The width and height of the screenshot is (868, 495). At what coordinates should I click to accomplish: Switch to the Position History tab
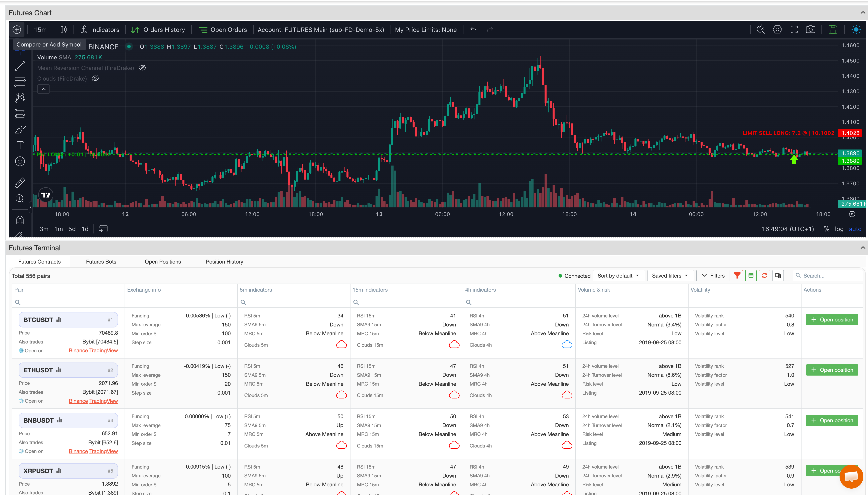pyautogui.click(x=224, y=262)
